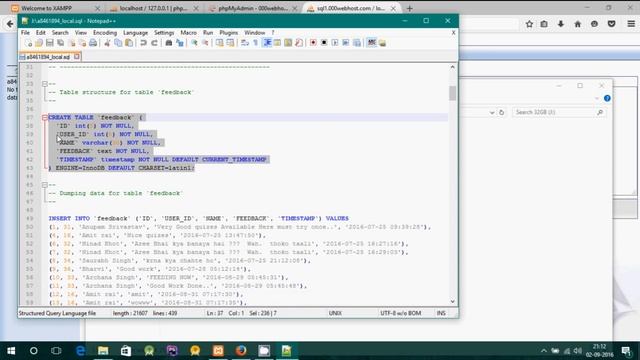Click the Save All icon in the toolbar
Viewport: 640px width, 360px height.
pyautogui.click(x=60, y=43)
